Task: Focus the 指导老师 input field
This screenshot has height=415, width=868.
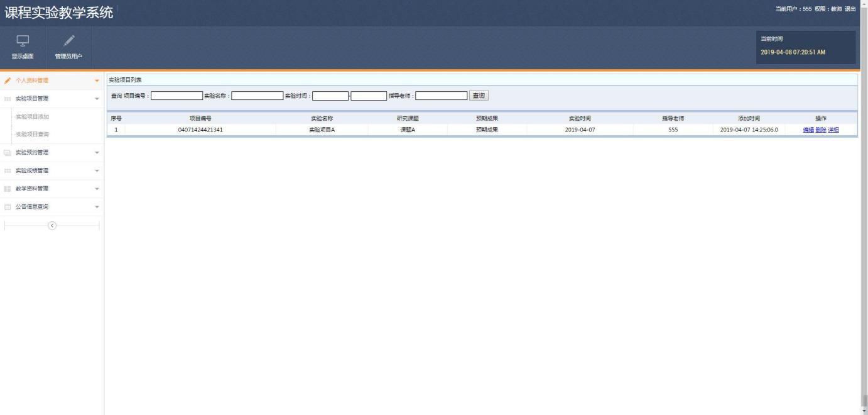Action: pyautogui.click(x=442, y=96)
